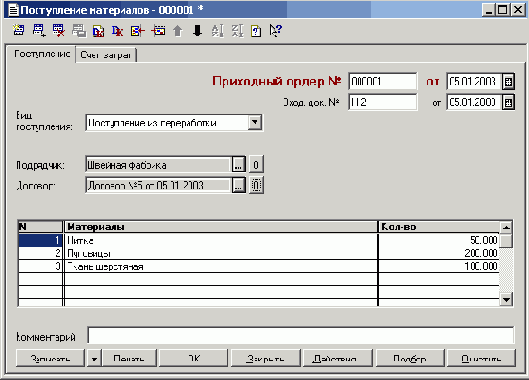This screenshot has height=380, width=529.
Task: Switch to the Счет затрат tab
Action: (106, 55)
